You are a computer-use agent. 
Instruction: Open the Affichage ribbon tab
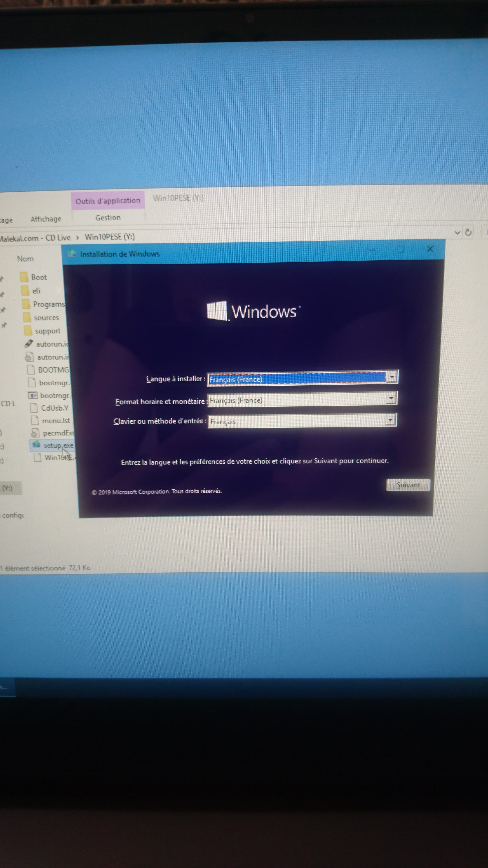pyautogui.click(x=46, y=219)
